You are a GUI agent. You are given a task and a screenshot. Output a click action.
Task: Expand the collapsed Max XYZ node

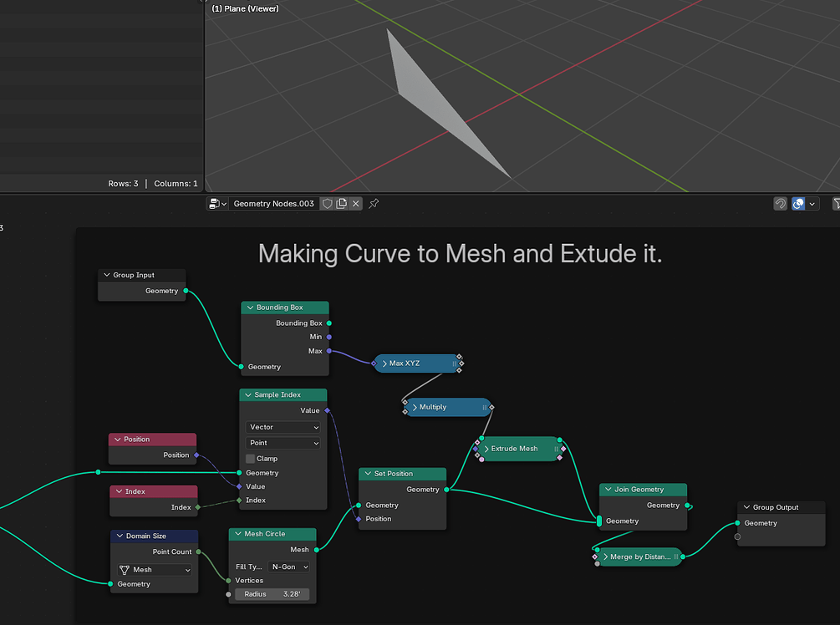(384, 363)
